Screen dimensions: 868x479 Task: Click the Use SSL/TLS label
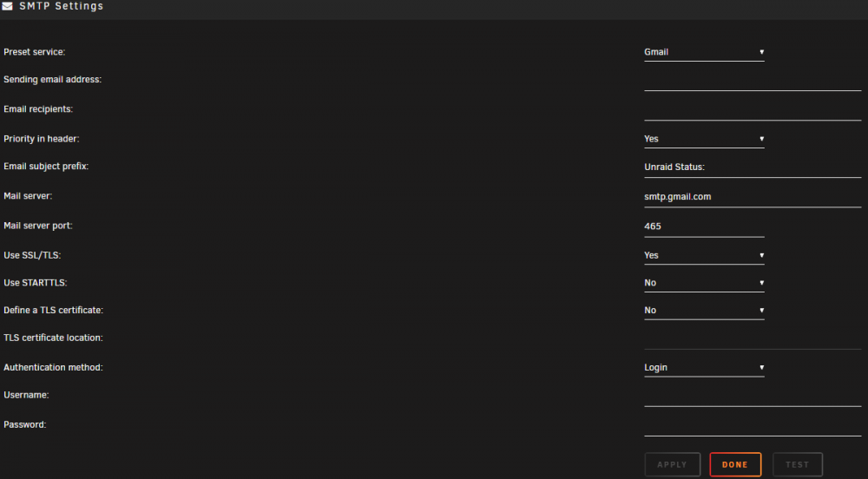tap(32, 255)
